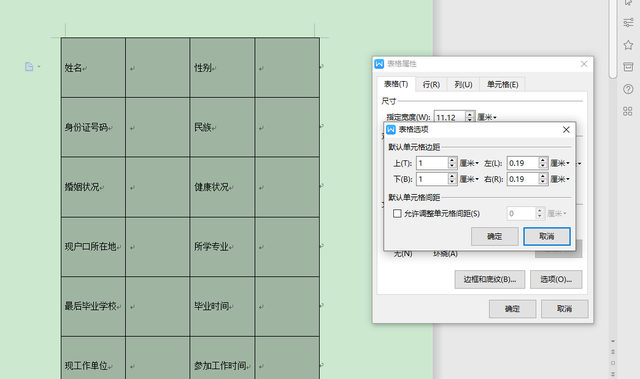Click the empty cell right of 姓名

tap(158, 68)
